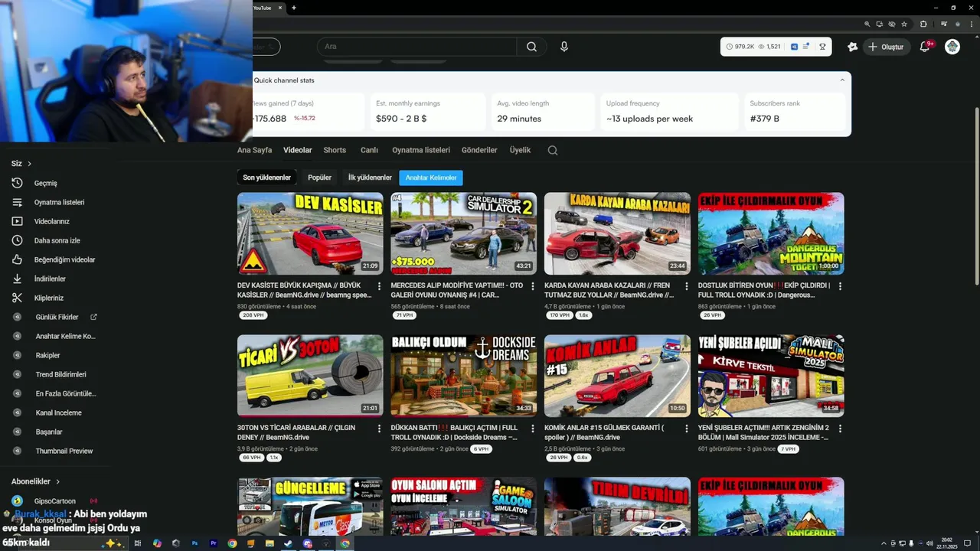Open options menu for KARDA KAYAN video
This screenshot has width=980, height=551.
pyautogui.click(x=686, y=286)
